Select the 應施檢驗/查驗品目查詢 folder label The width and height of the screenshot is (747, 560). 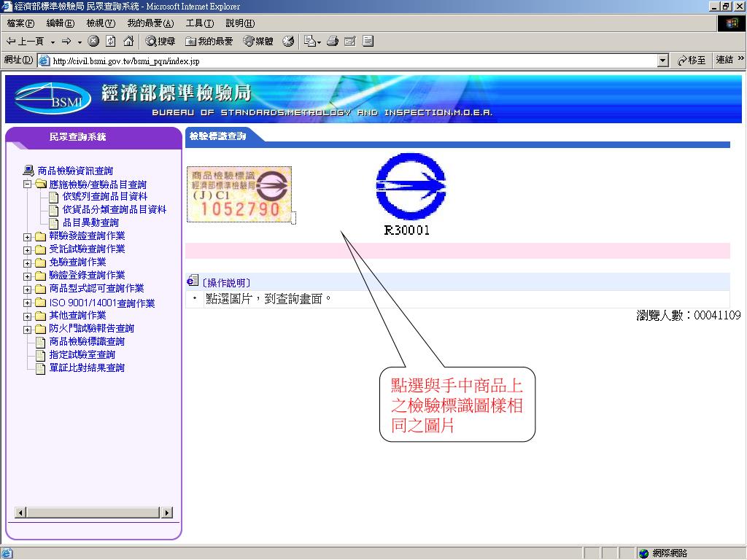(98, 184)
